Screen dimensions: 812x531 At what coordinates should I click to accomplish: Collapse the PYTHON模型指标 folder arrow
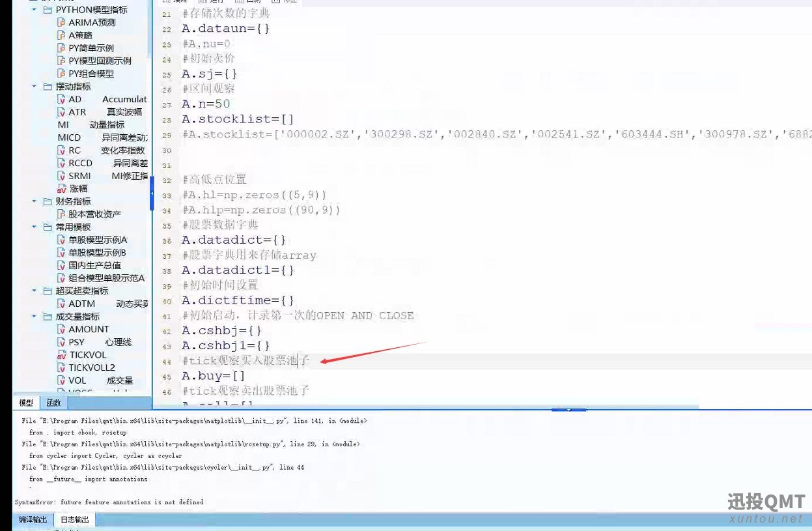point(35,10)
